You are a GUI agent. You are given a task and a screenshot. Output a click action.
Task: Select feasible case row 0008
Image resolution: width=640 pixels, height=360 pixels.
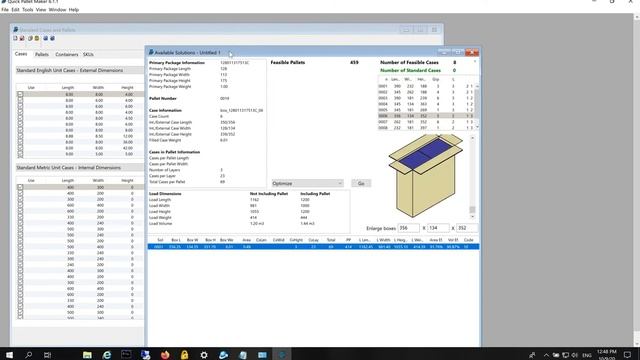(x=425, y=128)
